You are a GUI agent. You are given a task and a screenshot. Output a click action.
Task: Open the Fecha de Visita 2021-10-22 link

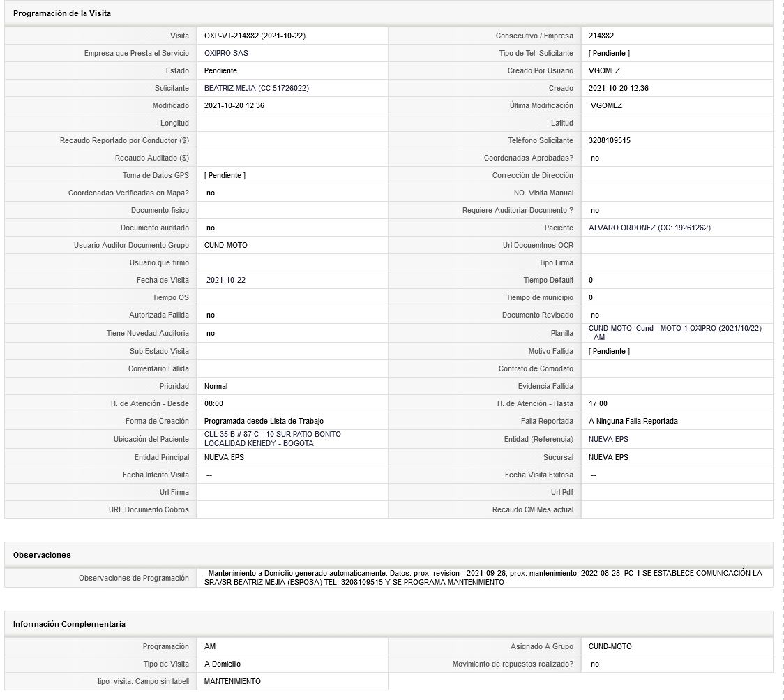(226, 280)
